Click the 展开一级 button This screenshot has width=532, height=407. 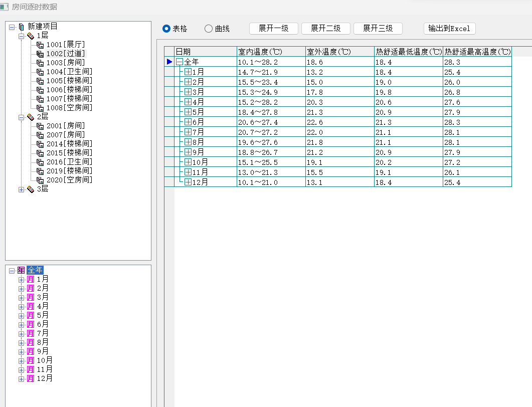pos(274,29)
